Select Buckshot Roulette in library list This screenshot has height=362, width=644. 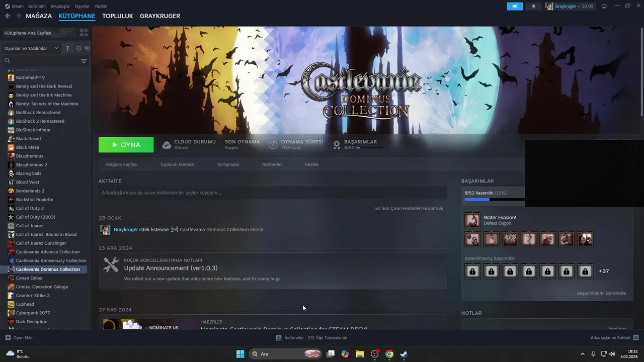tap(34, 200)
